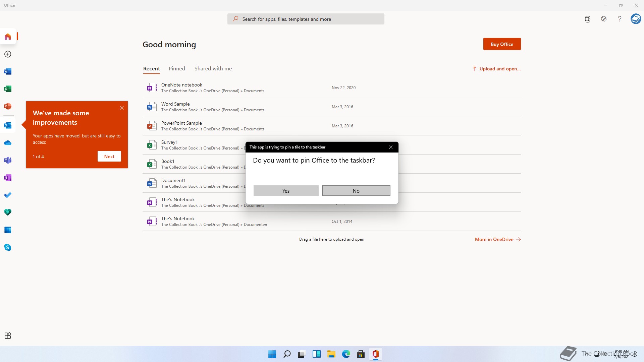Open the Word Sample document
644x362 pixels.
click(331, 107)
